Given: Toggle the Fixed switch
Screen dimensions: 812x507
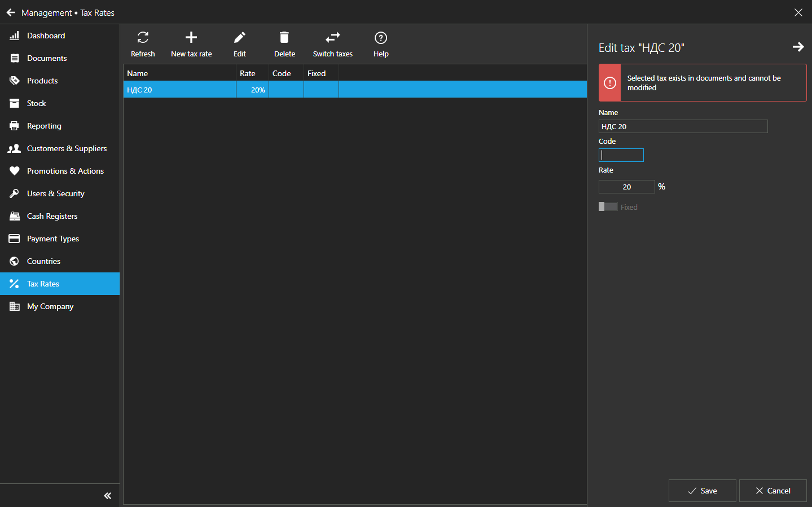Looking at the screenshot, I should [608, 207].
